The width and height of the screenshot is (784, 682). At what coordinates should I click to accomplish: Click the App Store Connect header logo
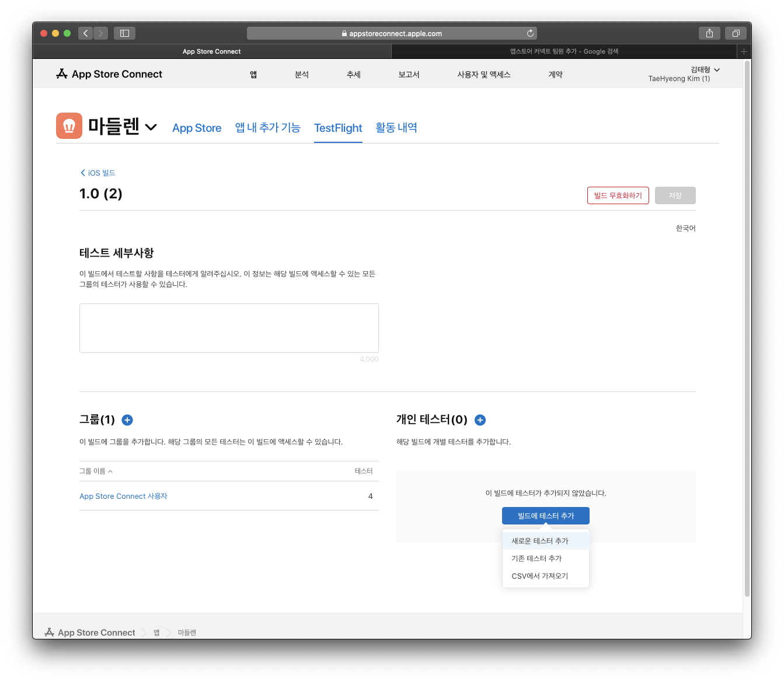[x=109, y=74]
